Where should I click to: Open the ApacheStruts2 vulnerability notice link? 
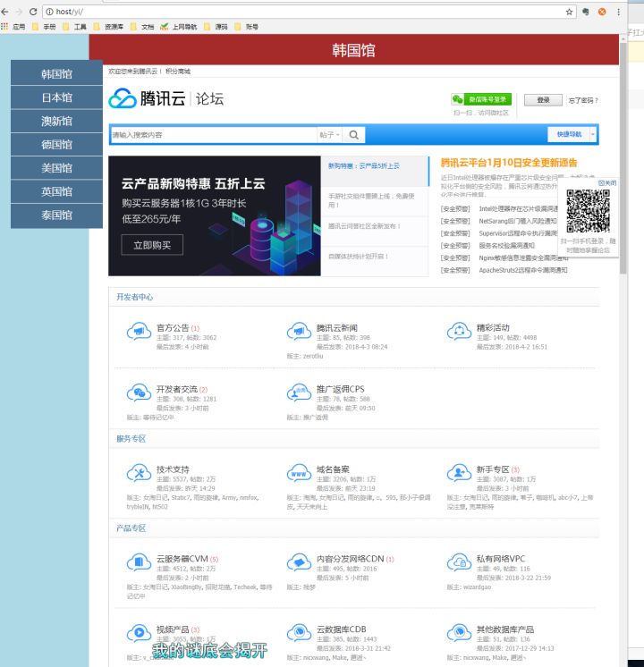523,270
